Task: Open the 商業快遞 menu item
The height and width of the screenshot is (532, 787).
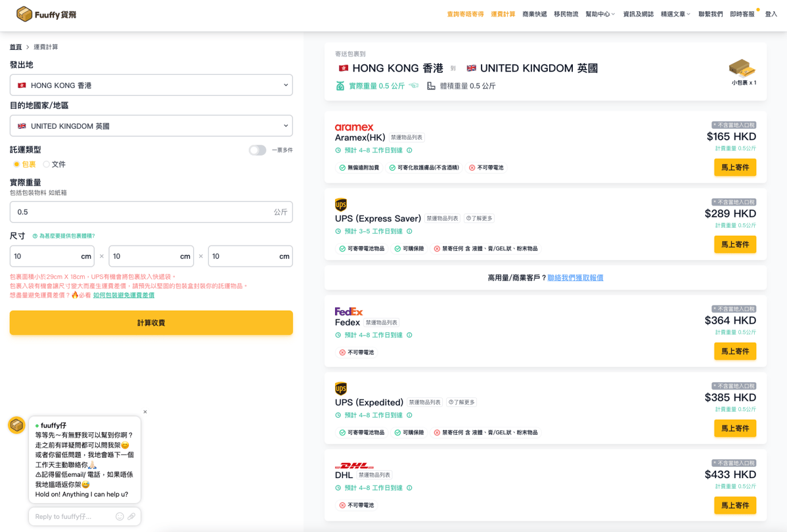Action: 534,14
